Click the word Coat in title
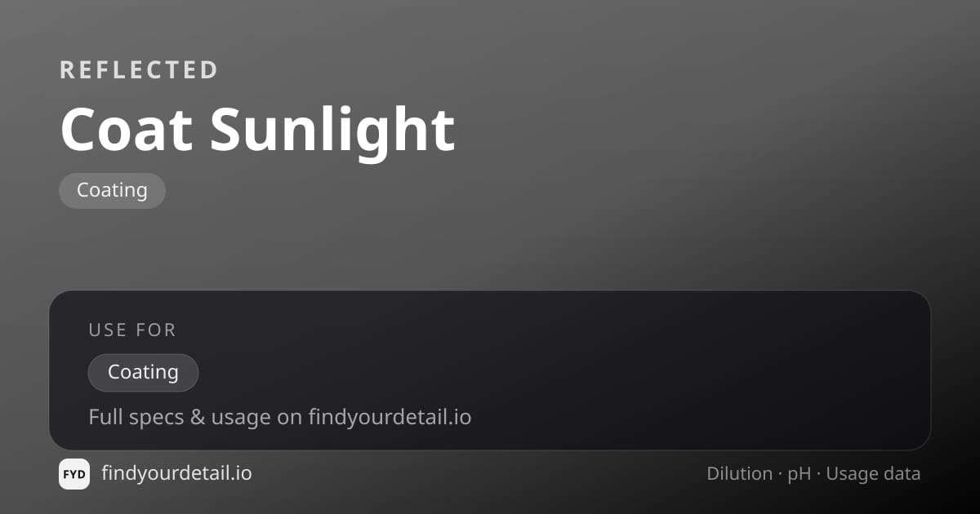Viewport: 980px width, 514px height. [127, 129]
